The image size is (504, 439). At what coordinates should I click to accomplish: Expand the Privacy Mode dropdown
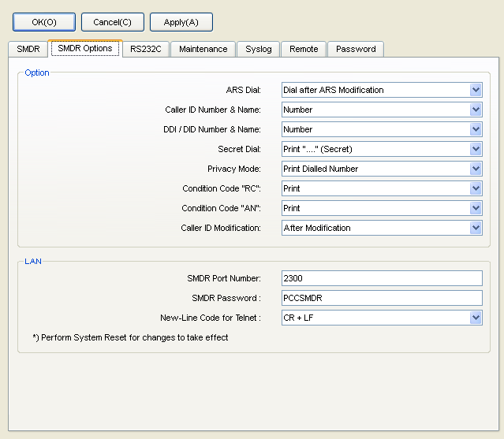coord(475,169)
